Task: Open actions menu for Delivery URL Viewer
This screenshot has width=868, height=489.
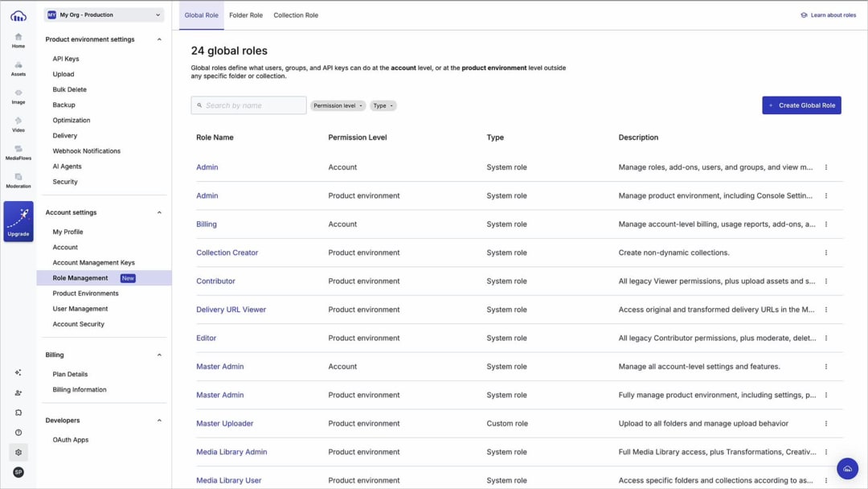Action: point(826,310)
